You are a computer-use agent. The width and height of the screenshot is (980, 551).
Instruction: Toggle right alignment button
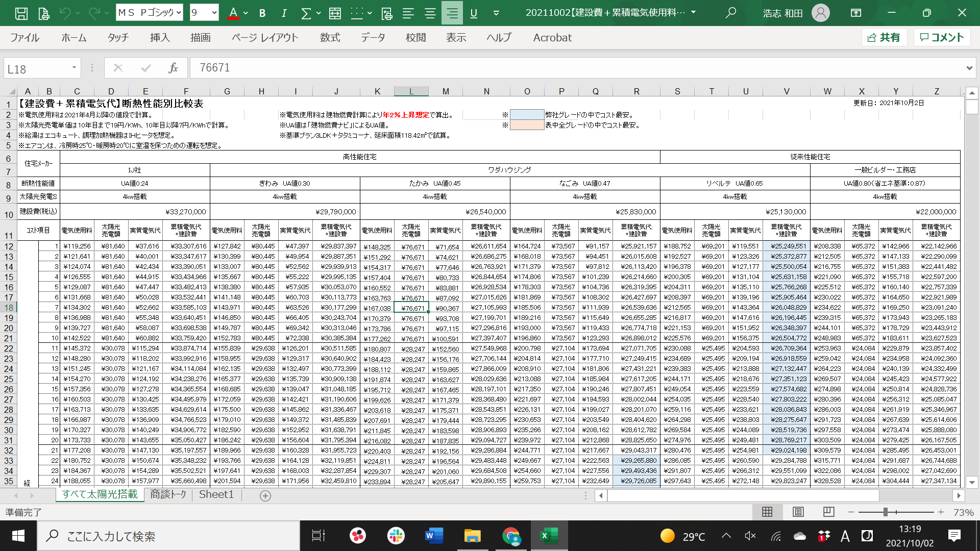coord(452,13)
